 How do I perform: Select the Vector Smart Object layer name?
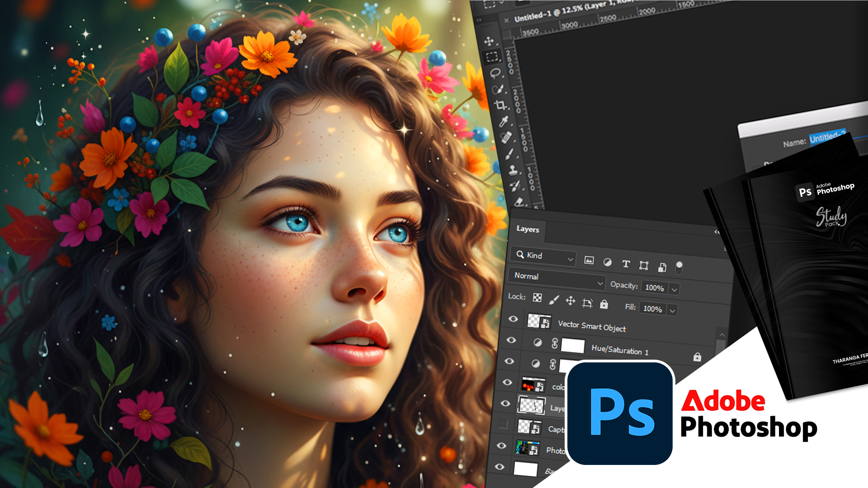pyautogui.click(x=592, y=326)
